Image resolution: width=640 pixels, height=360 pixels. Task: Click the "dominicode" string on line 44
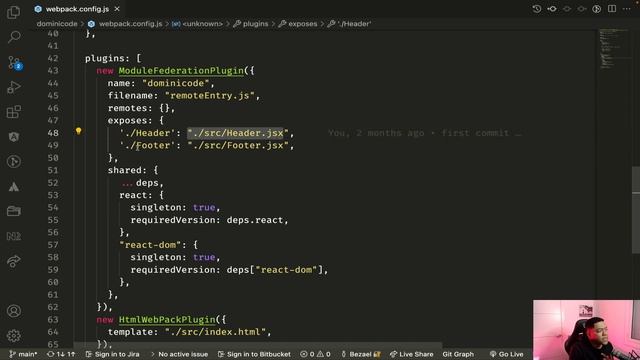(176, 83)
